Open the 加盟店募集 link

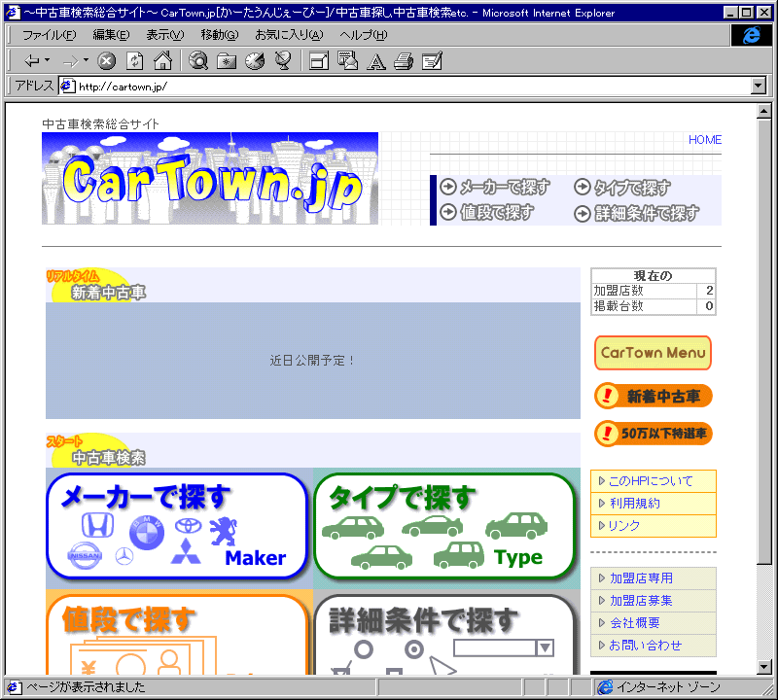[x=641, y=600]
